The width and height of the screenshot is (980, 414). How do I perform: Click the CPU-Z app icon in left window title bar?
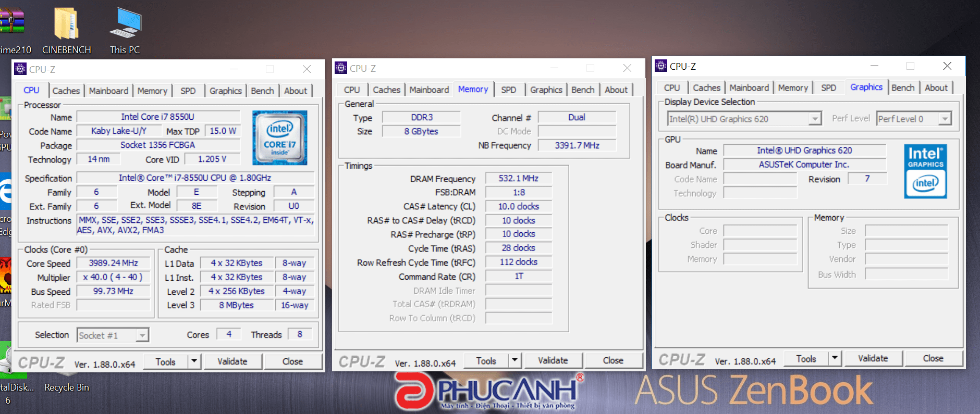pos(20,69)
